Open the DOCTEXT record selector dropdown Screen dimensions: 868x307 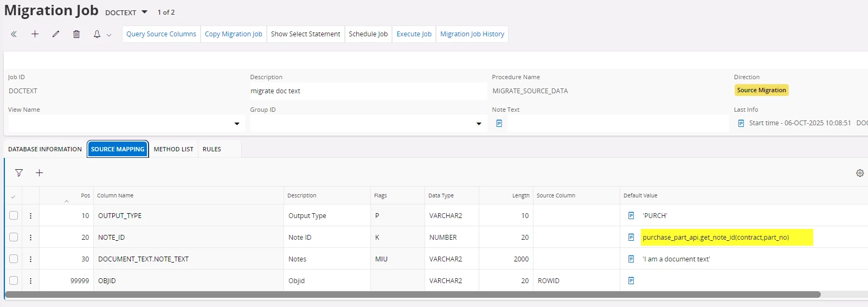[144, 12]
